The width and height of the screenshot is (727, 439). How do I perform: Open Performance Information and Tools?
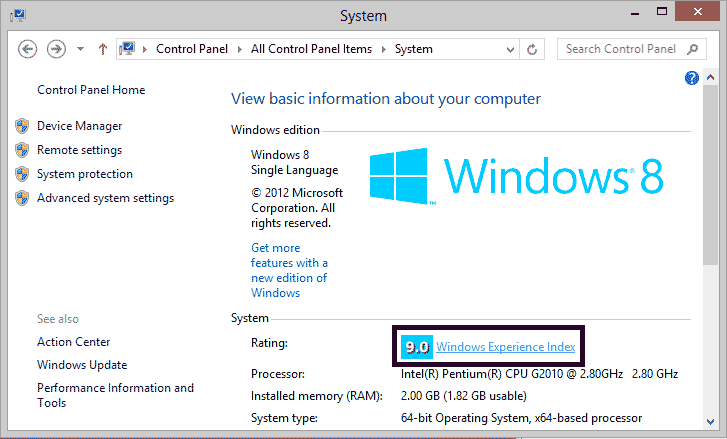[115, 395]
